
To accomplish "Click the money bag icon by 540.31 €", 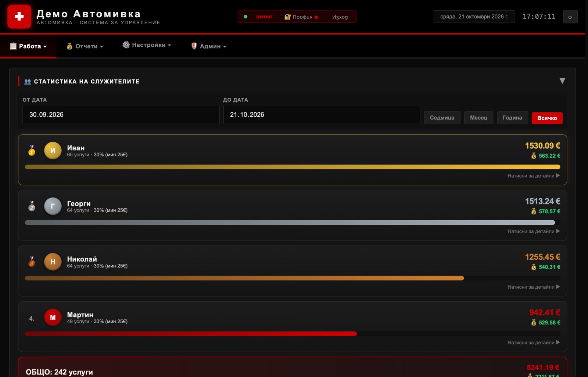I will pyautogui.click(x=534, y=267).
